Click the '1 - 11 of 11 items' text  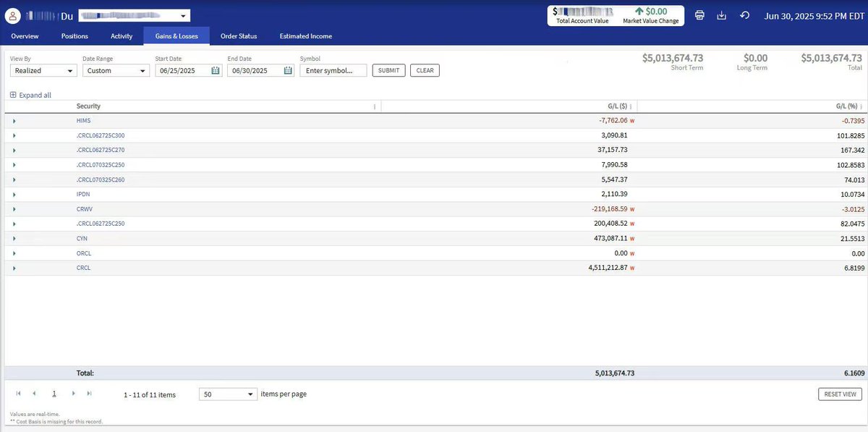[150, 394]
